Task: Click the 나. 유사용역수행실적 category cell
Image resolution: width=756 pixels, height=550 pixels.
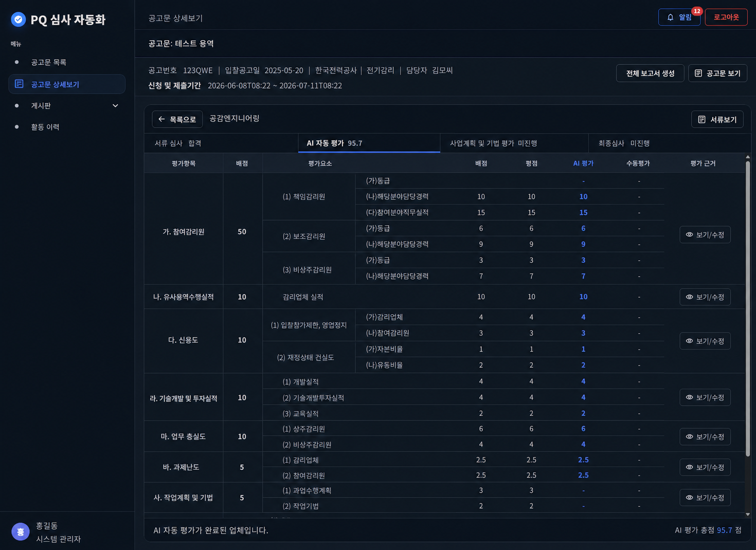Action: pyautogui.click(x=184, y=297)
